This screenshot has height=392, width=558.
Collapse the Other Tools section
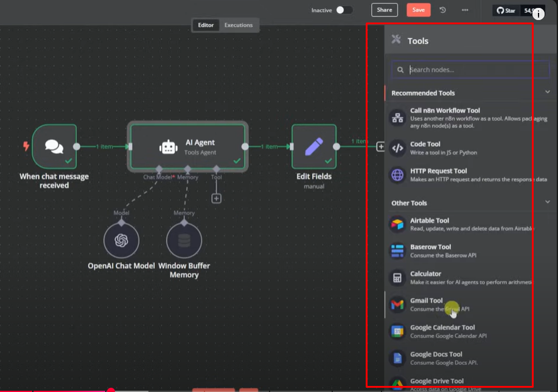click(x=547, y=202)
